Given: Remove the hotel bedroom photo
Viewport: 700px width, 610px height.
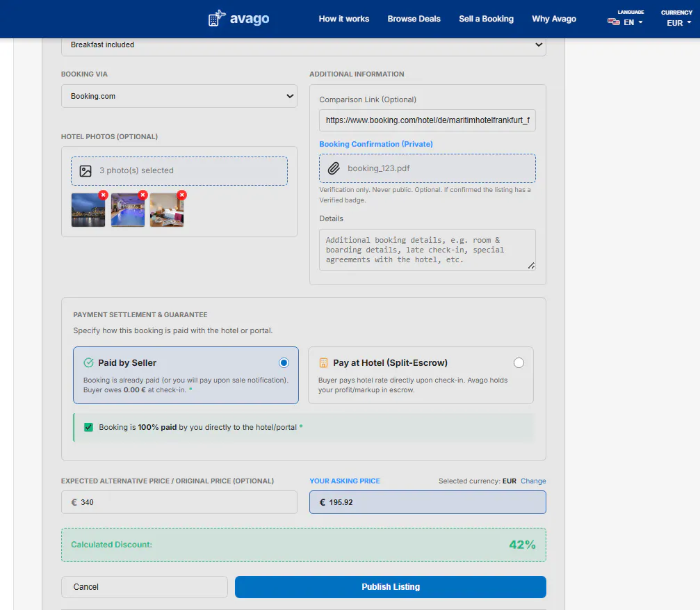Looking at the screenshot, I should (x=181, y=195).
